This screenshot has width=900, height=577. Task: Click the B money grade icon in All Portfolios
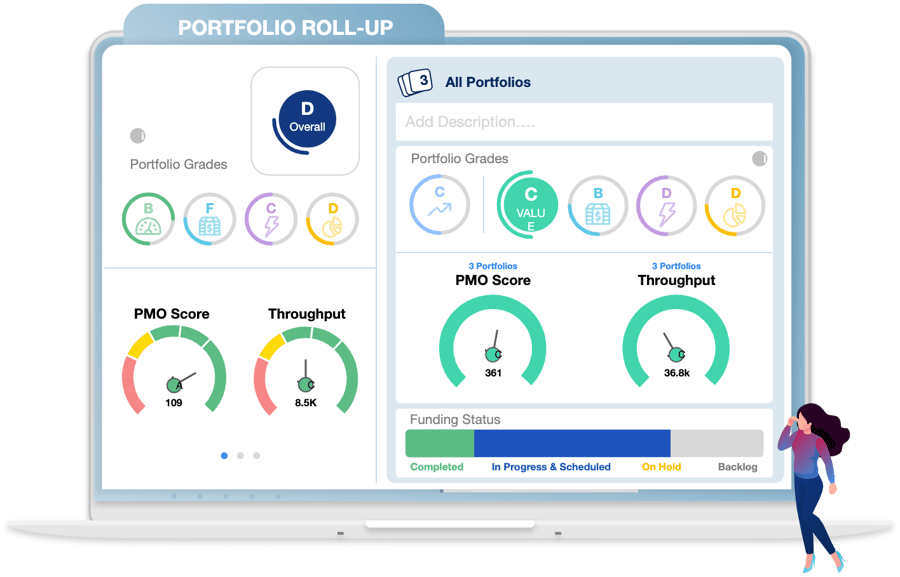pos(597,204)
